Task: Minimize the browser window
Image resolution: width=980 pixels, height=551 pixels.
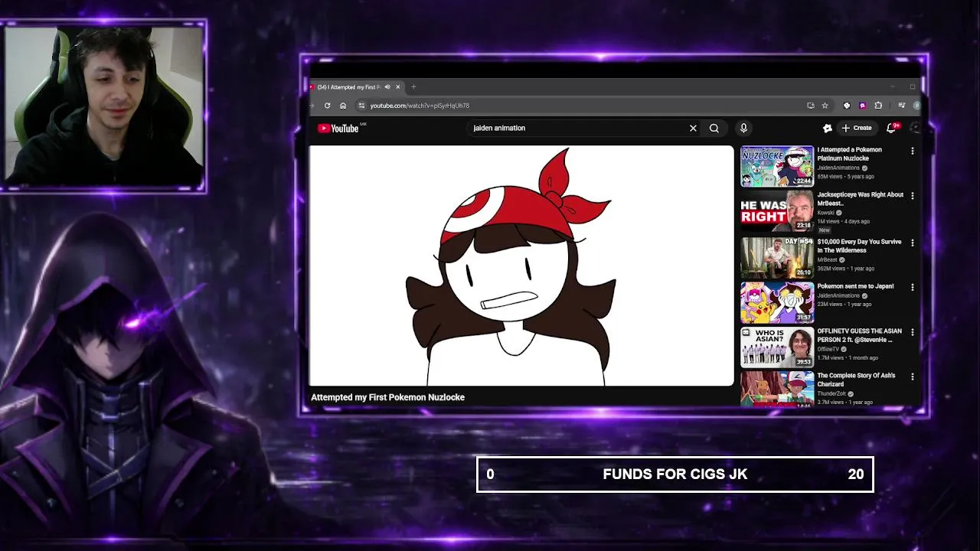Action: [x=892, y=86]
